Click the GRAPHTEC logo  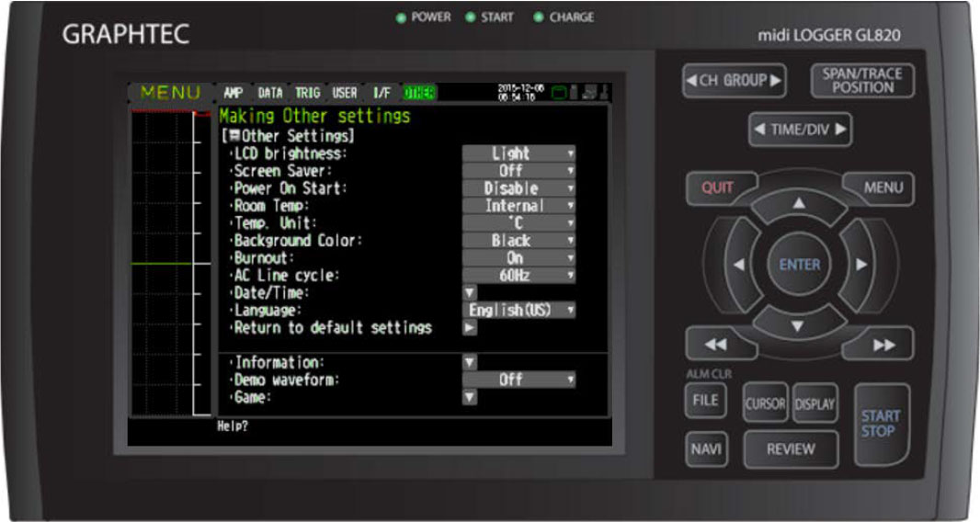[x=126, y=34]
